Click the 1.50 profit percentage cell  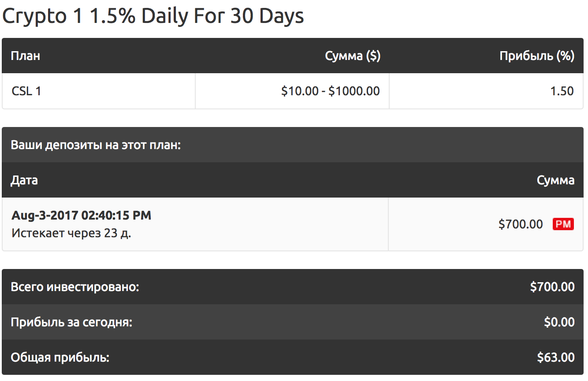coord(562,91)
